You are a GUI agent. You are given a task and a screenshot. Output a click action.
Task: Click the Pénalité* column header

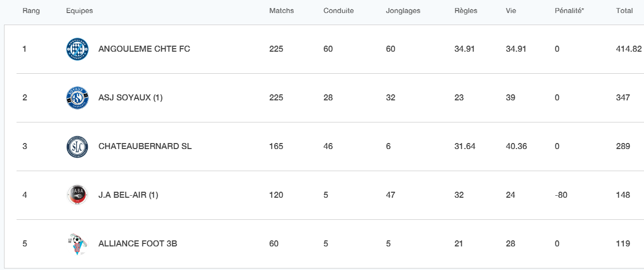pos(569,11)
